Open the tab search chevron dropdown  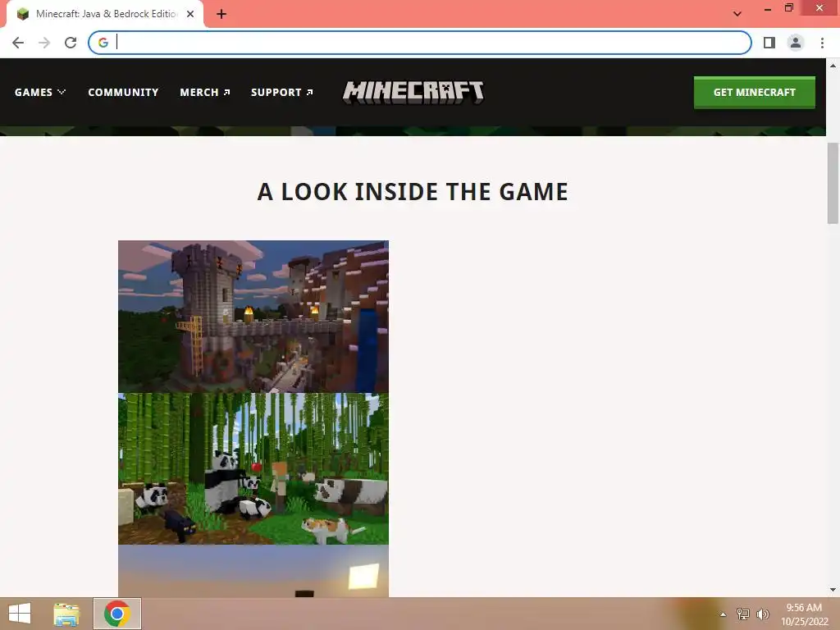[x=737, y=14]
